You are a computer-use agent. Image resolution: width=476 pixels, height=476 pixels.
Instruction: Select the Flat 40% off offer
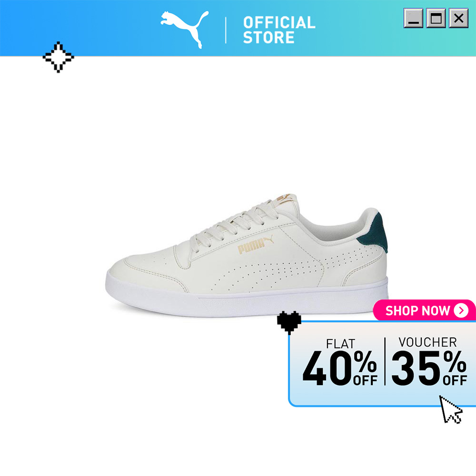tap(340, 362)
